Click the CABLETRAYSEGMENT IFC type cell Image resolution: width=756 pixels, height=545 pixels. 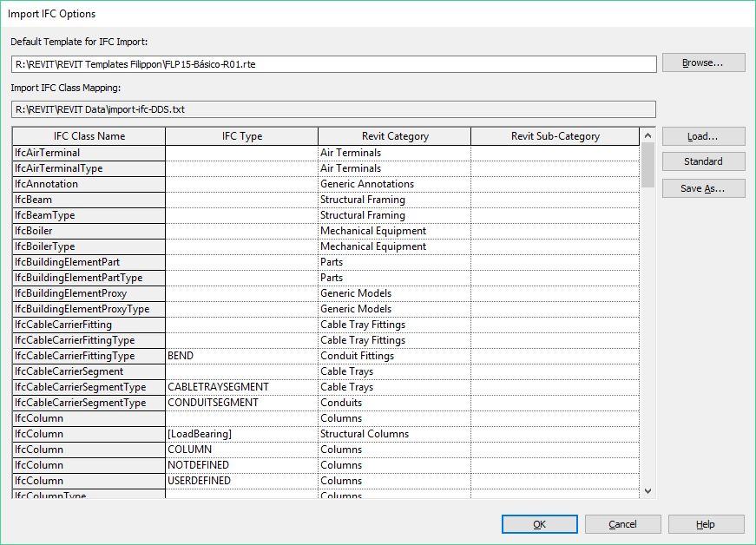click(x=241, y=387)
